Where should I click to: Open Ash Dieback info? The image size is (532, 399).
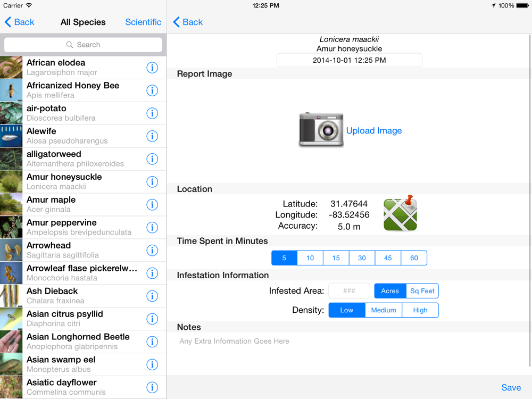point(152,296)
